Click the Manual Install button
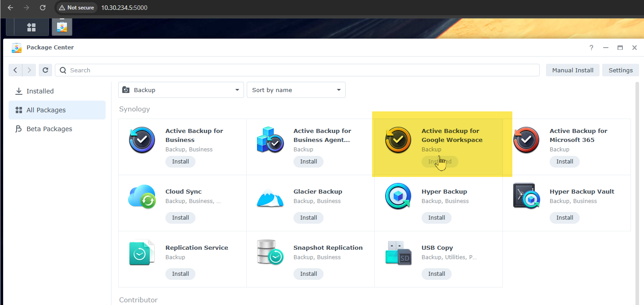644x305 pixels. click(573, 70)
